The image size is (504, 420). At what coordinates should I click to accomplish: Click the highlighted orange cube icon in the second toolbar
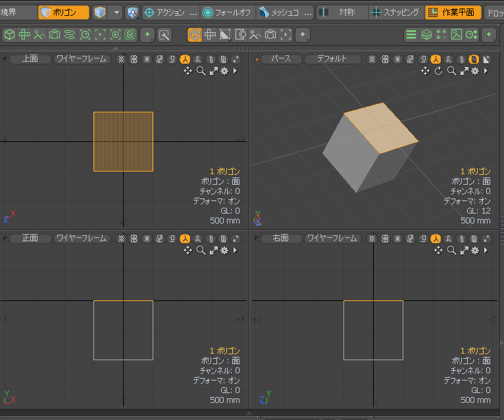[195, 35]
